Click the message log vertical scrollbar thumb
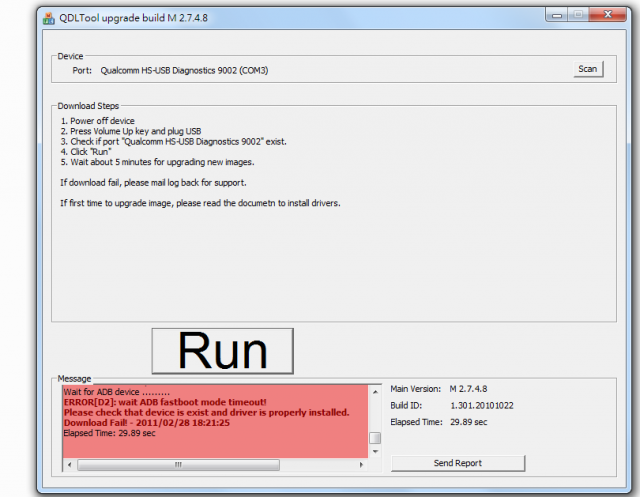 (375, 438)
